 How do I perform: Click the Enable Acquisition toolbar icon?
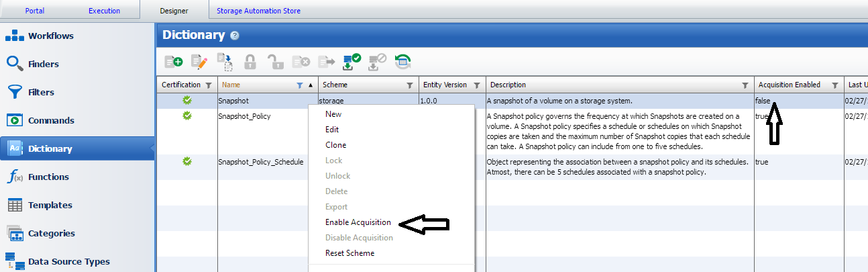pos(351,62)
